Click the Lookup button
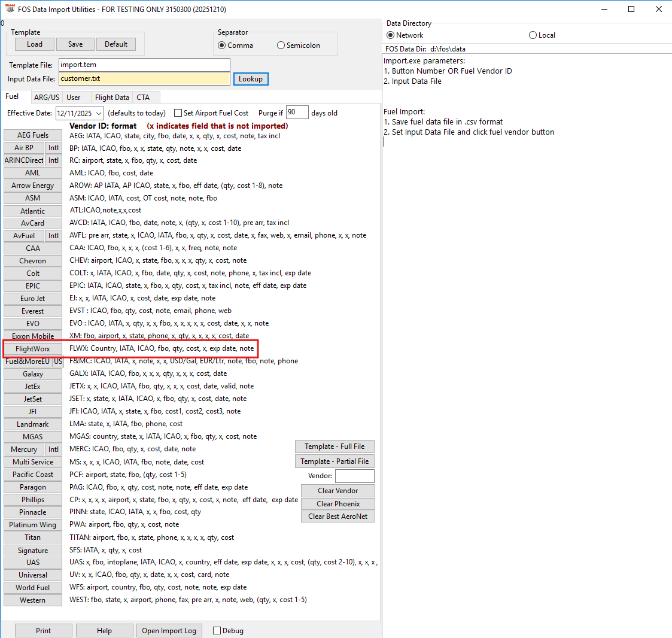 tap(251, 79)
